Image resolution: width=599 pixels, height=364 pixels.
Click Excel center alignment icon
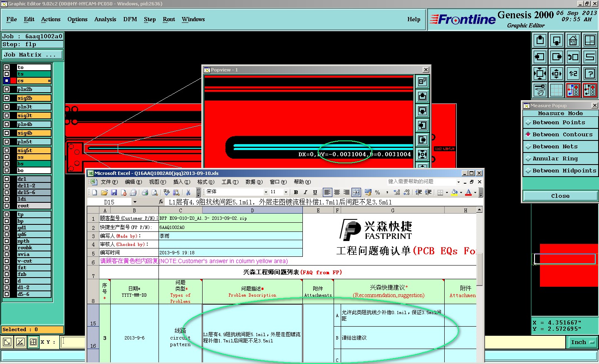337,192
